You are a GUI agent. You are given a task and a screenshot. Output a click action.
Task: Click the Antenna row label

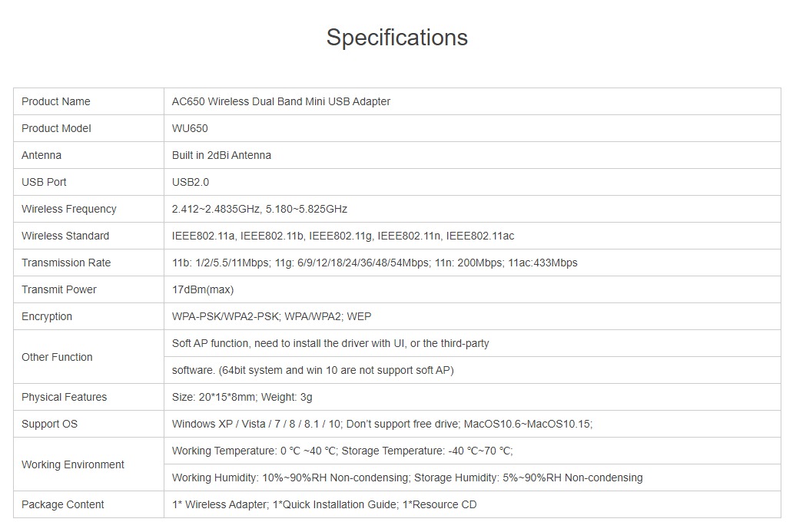[x=41, y=155]
